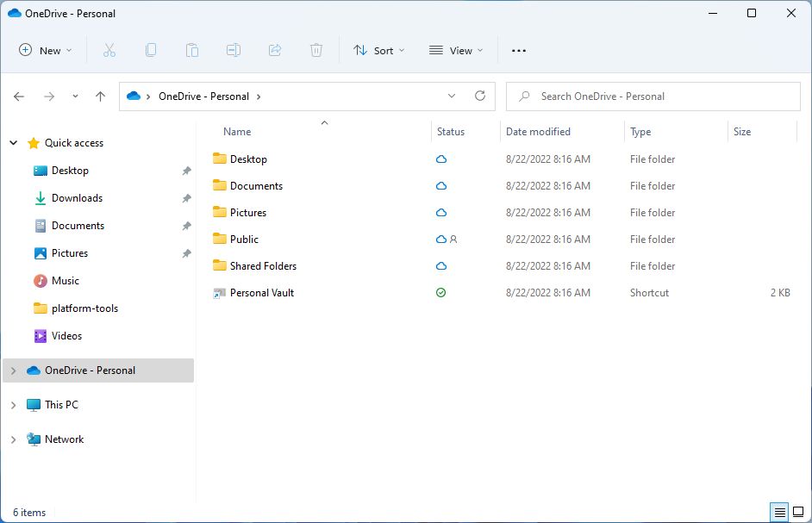This screenshot has width=812, height=523.
Task: Click the Paste clipboard icon
Action: coord(192,50)
